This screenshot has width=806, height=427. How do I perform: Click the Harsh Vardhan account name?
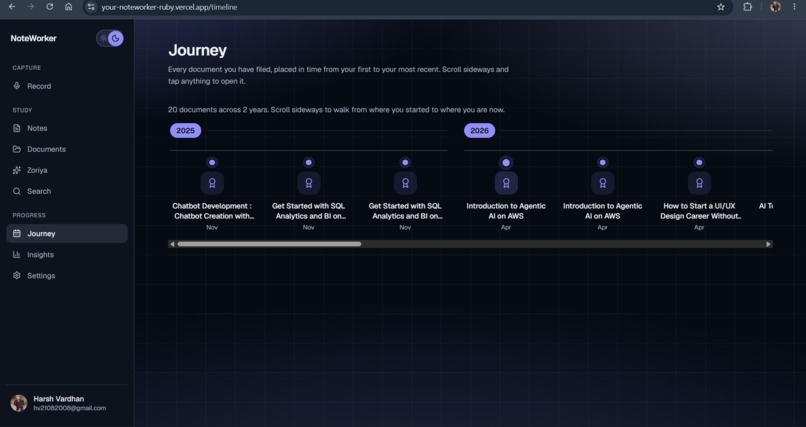59,399
